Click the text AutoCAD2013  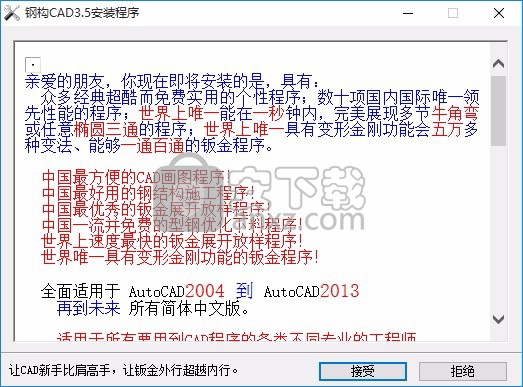(x=312, y=291)
